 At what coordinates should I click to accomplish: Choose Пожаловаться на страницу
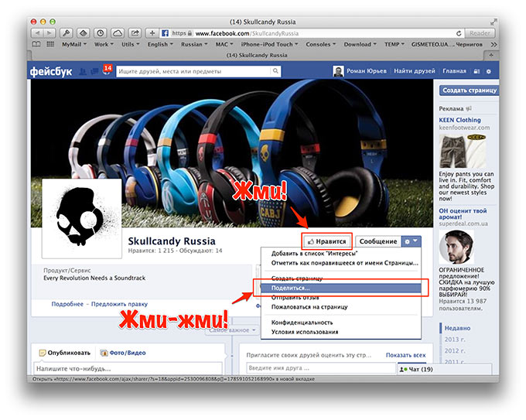[x=341, y=306]
